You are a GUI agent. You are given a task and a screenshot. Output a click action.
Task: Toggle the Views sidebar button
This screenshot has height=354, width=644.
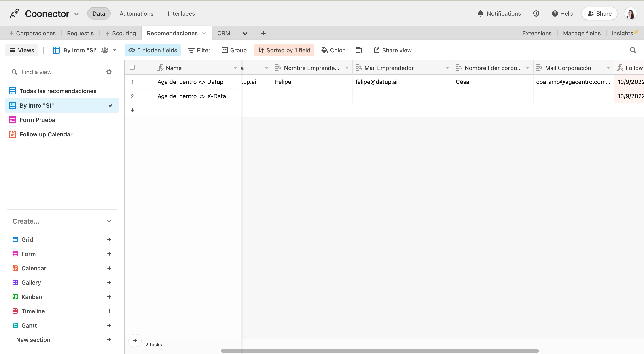point(22,50)
